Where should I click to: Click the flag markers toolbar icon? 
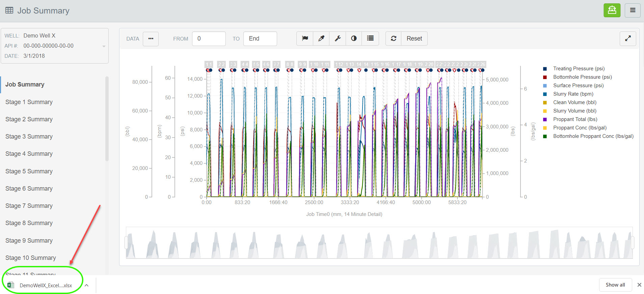(305, 39)
